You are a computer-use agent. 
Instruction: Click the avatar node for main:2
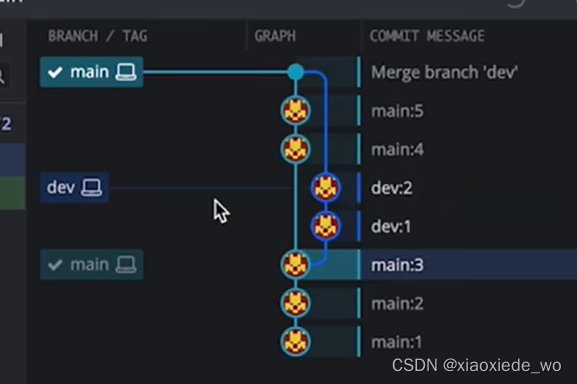click(x=295, y=303)
